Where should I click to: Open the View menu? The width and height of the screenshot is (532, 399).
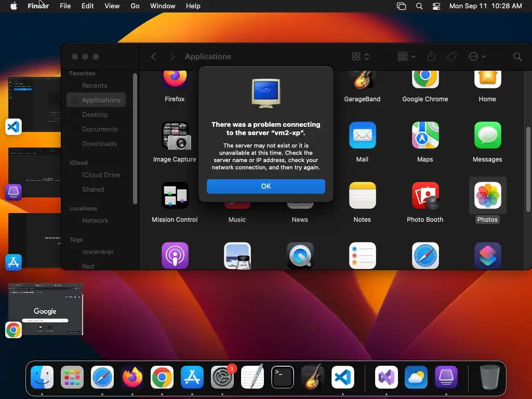(112, 6)
